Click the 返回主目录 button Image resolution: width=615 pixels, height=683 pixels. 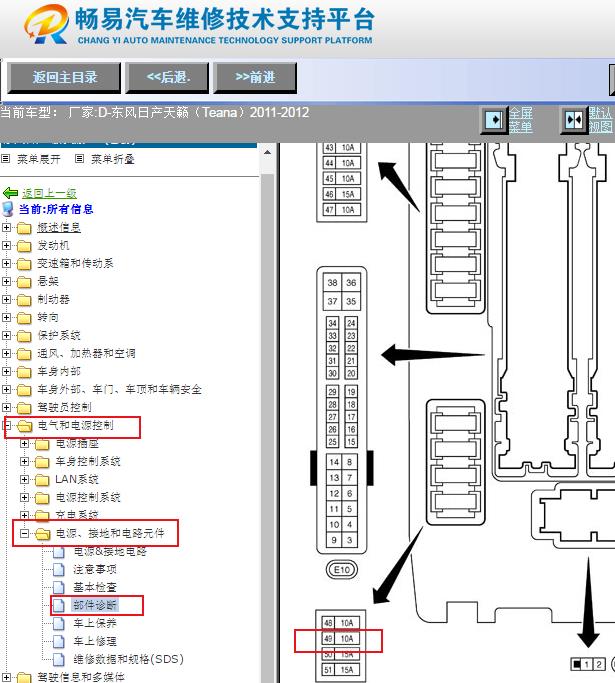tap(64, 78)
